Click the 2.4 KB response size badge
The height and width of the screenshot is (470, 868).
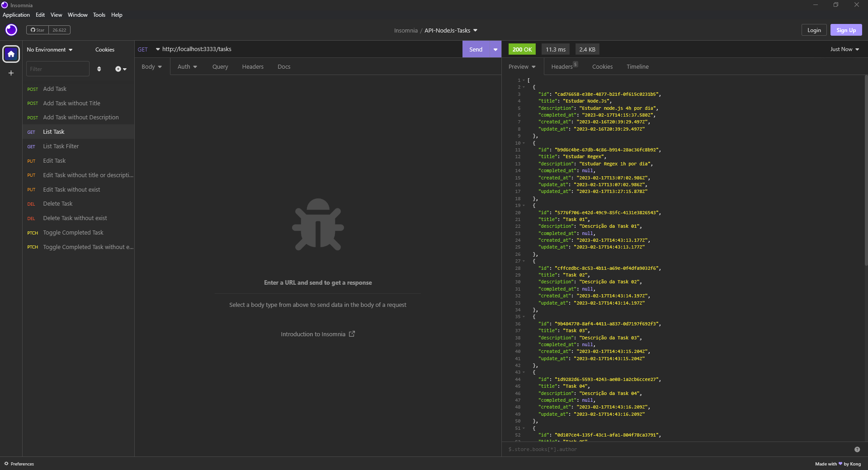[x=587, y=49]
